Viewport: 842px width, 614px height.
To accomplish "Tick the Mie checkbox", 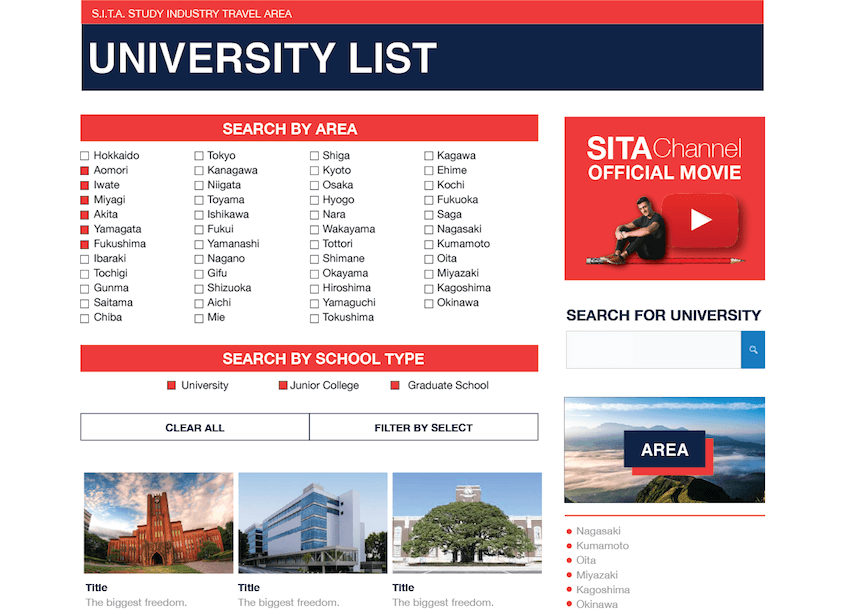I will click(199, 319).
